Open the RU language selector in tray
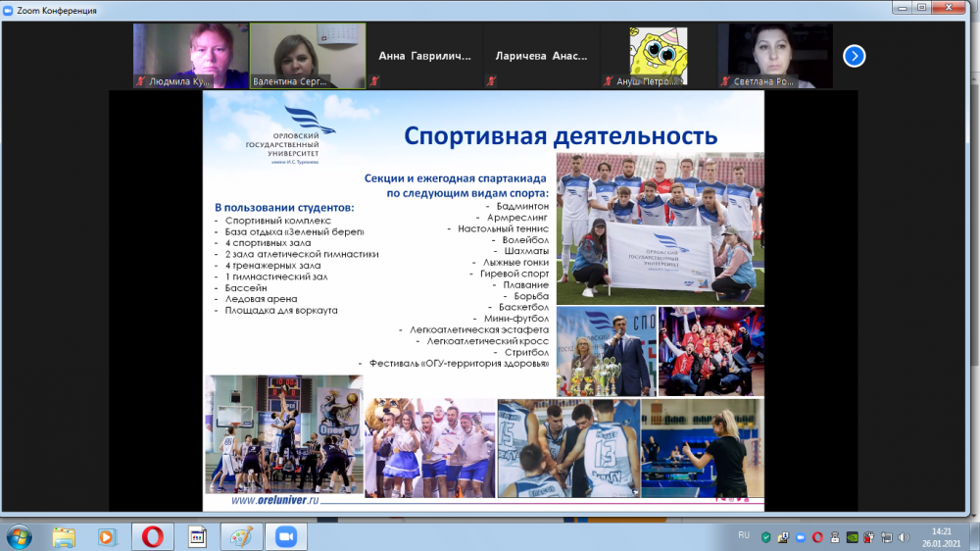 tap(743, 536)
